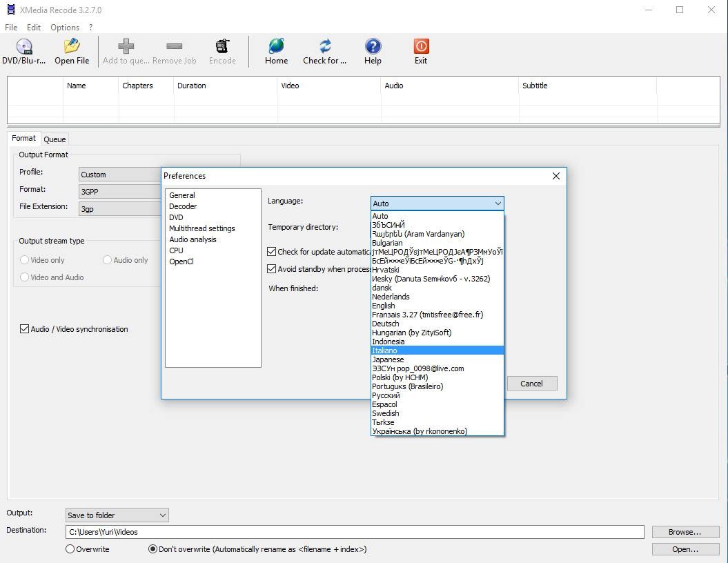The height and width of the screenshot is (563, 728).
Task: Choose Deutsch in the language list
Action: click(x=437, y=324)
